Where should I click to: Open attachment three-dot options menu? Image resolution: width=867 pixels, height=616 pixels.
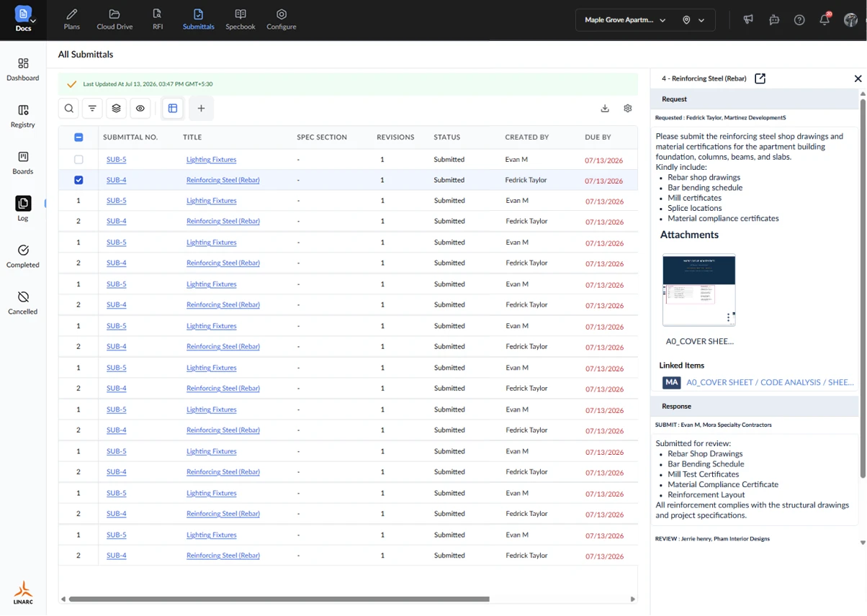729,317
